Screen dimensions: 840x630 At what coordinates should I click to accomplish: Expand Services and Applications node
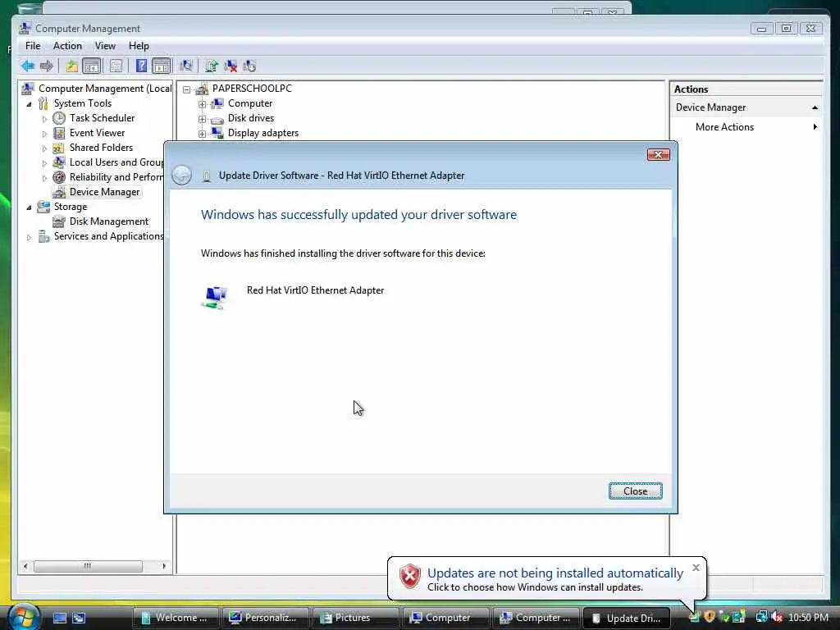pyautogui.click(x=29, y=237)
